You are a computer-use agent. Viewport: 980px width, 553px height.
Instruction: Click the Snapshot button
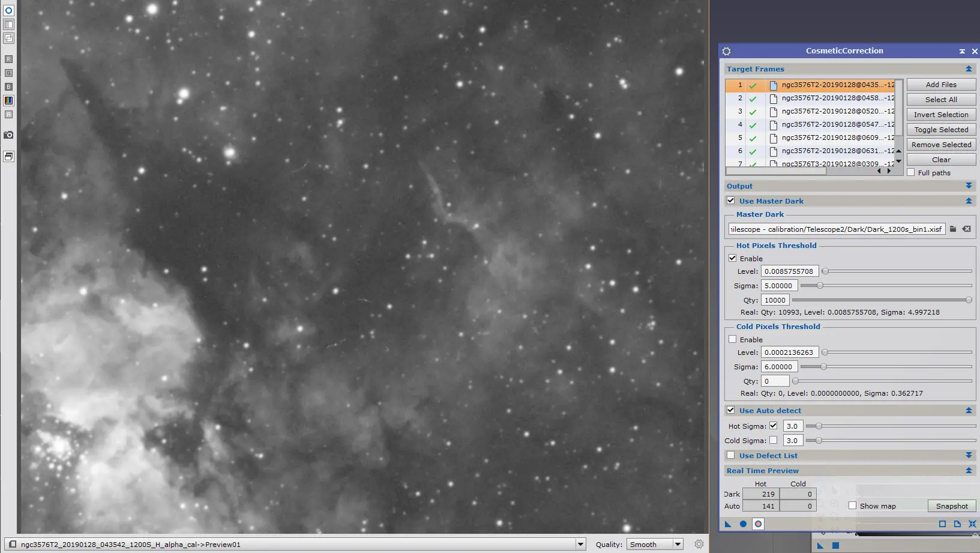coord(952,506)
